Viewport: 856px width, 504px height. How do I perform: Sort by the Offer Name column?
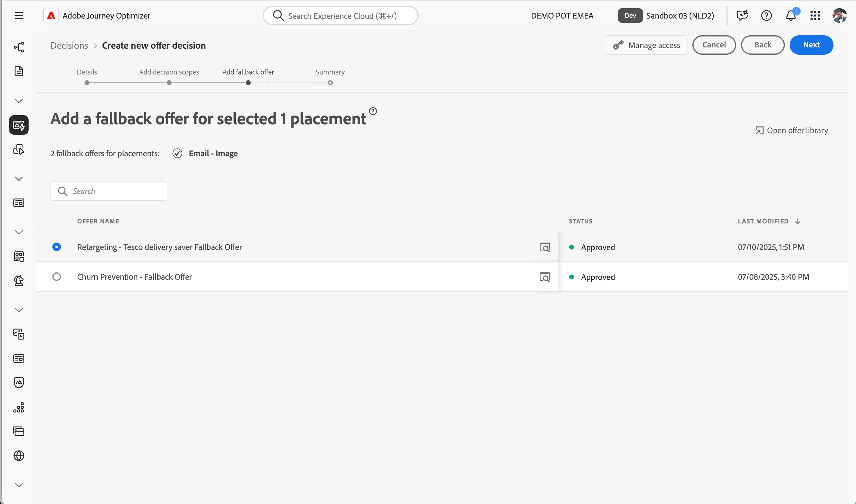[x=98, y=221]
